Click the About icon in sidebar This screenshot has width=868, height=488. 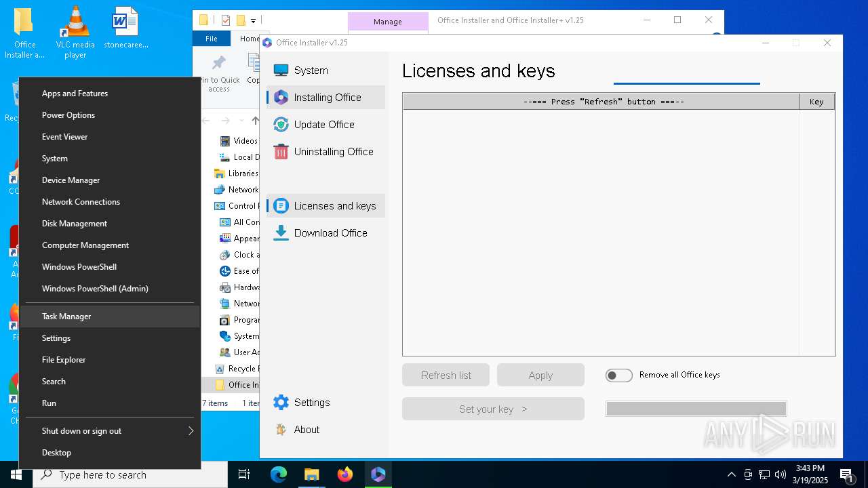point(281,430)
